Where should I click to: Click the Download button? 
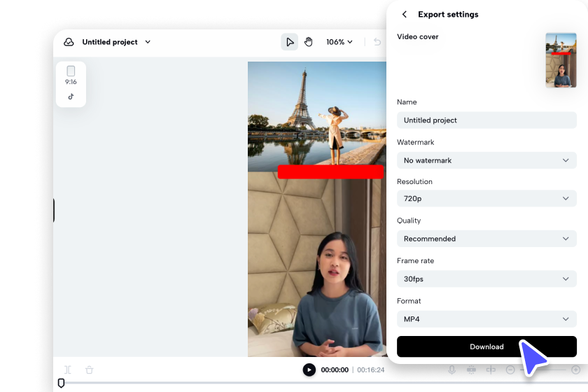coord(486,346)
